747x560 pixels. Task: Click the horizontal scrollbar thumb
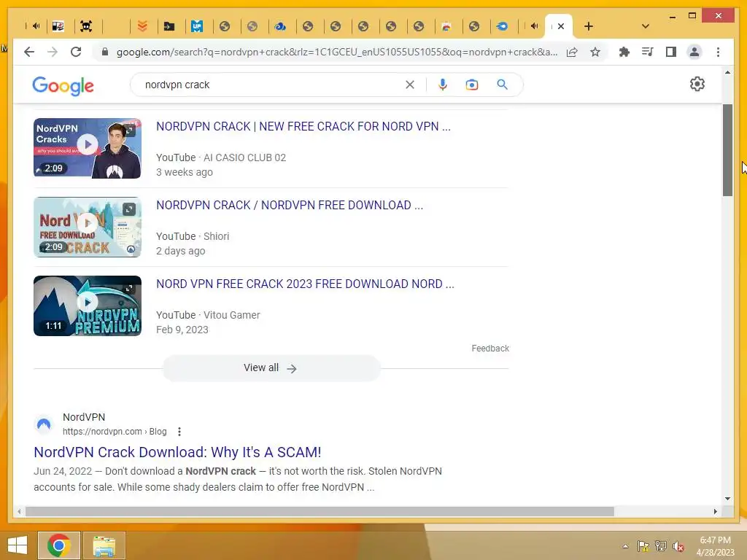(320, 511)
